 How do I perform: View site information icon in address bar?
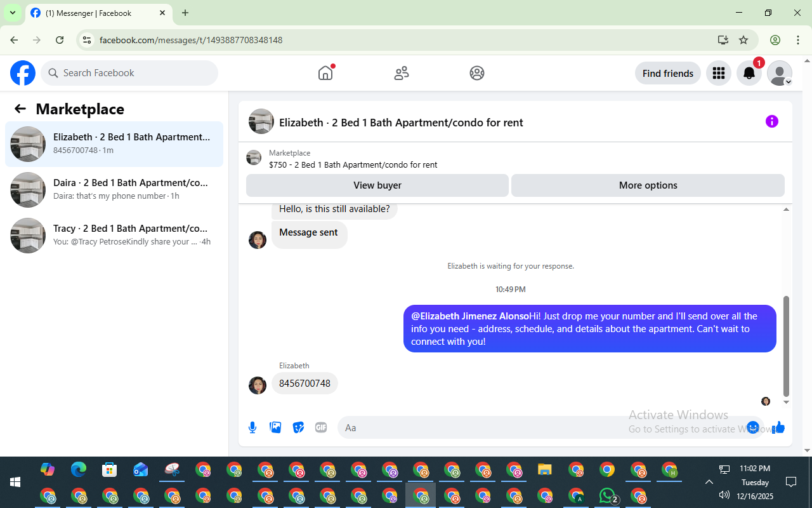pos(87,40)
